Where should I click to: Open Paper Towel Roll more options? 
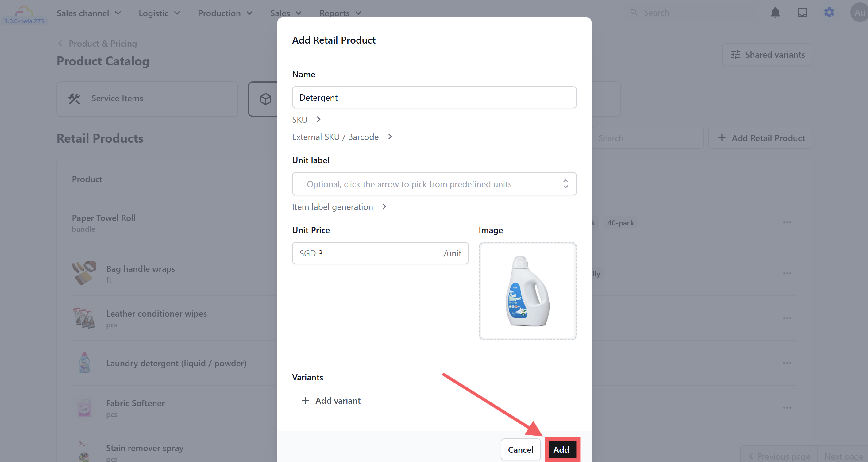(x=787, y=222)
